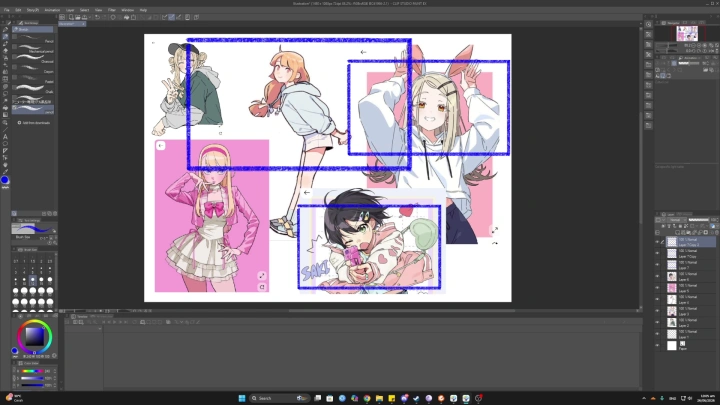
Task: Click the Undo arrow icon
Action: pos(97,17)
